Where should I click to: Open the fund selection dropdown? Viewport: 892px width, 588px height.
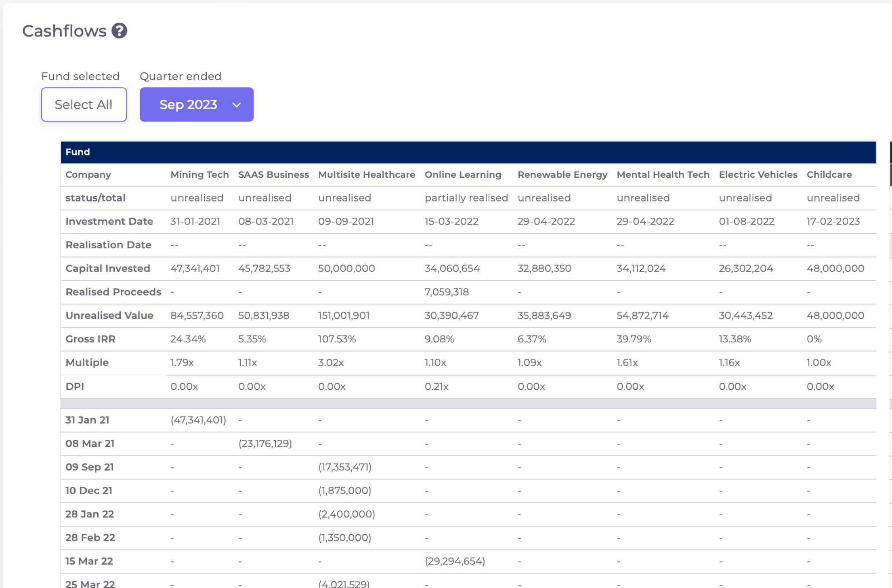84,104
